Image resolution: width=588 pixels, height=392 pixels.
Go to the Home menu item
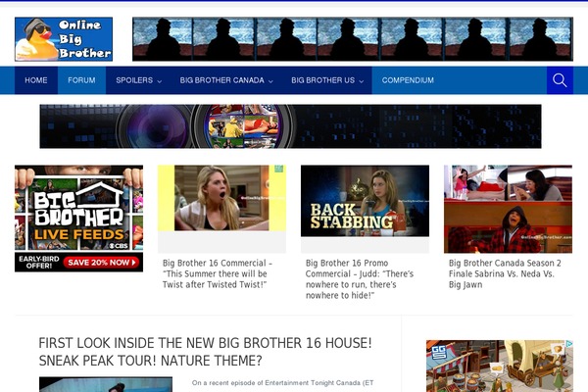pyautogui.click(x=36, y=80)
